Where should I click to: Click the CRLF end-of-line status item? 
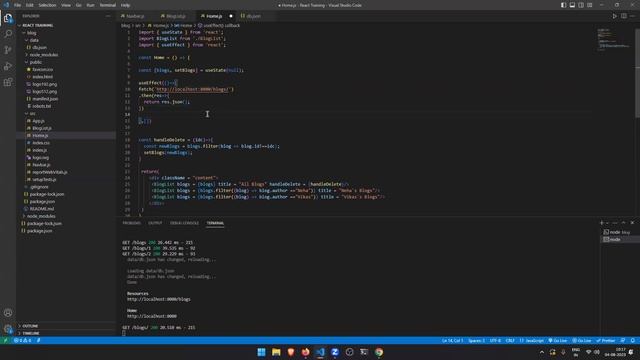(510, 340)
